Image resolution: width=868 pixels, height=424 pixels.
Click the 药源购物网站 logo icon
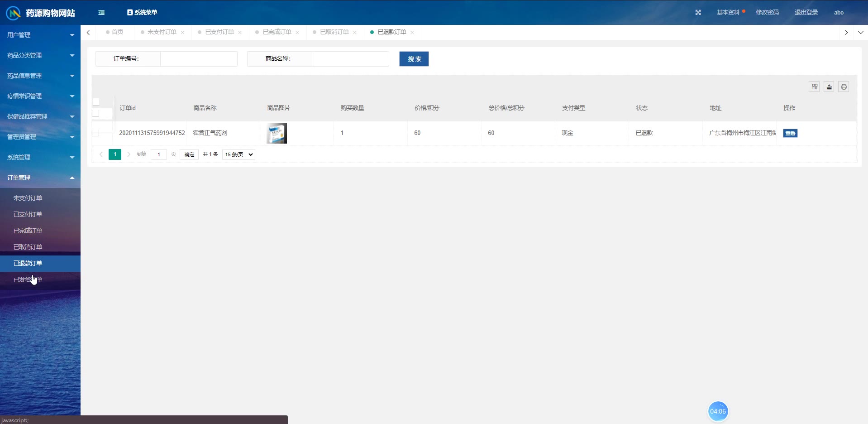point(14,13)
